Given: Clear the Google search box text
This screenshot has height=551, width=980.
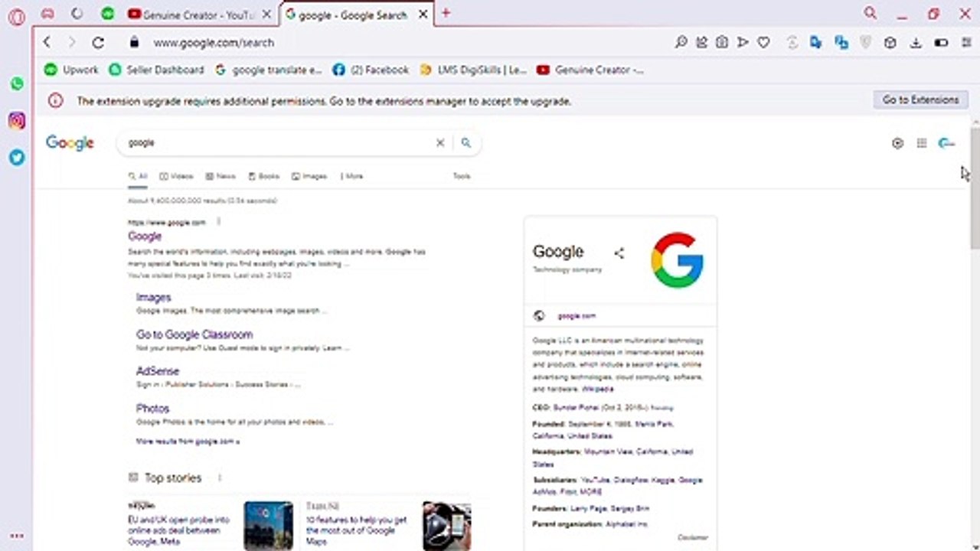Looking at the screenshot, I should click(440, 142).
